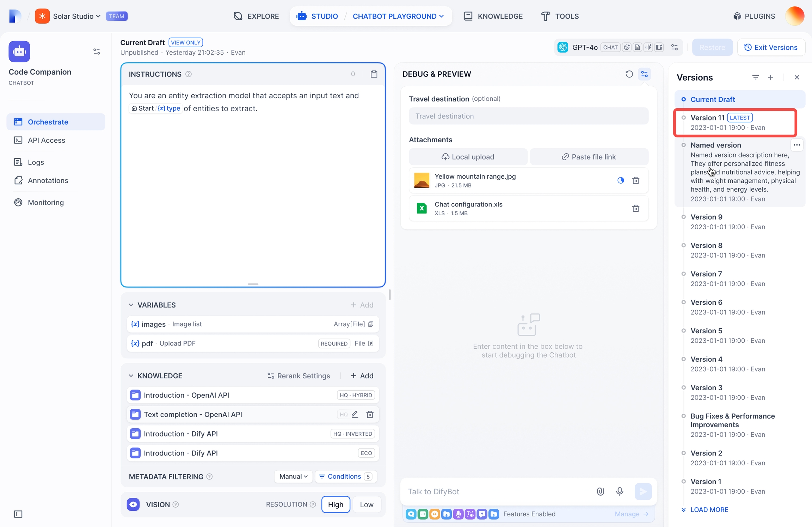
Task: Delete the Yellow mountain range.jpg attachment
Action: pyautogui.click(x=635, y=180)
